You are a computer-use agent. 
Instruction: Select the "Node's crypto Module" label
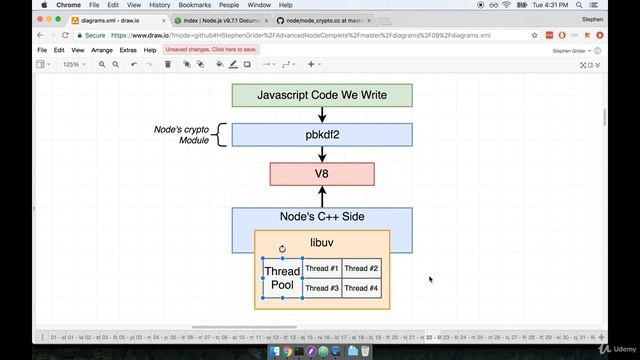181,135
